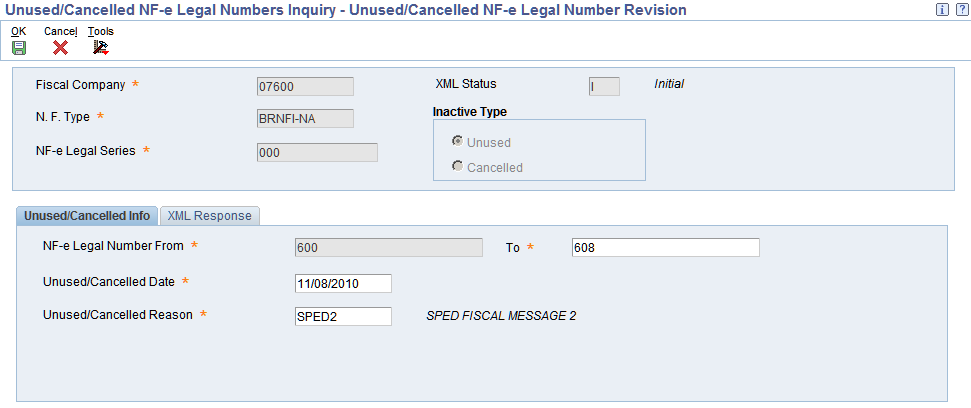
Task: Click the XML Status field
Action: (604, 87)
